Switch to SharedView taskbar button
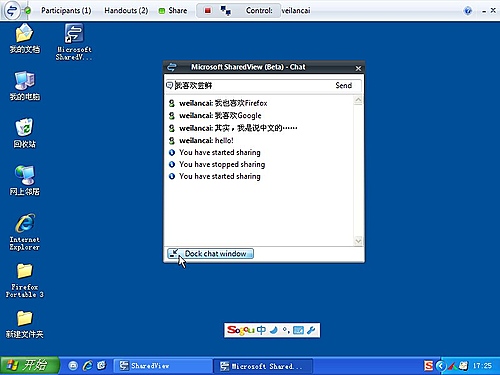This screenshot has height=375, width=500. (x=162, y=366)
